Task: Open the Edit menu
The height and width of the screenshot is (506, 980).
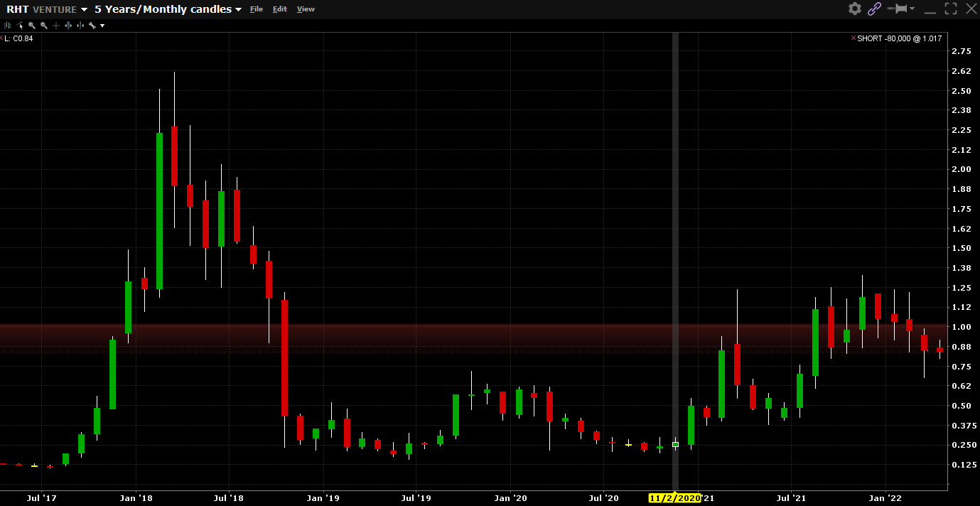Action: [x=280, y=9]
